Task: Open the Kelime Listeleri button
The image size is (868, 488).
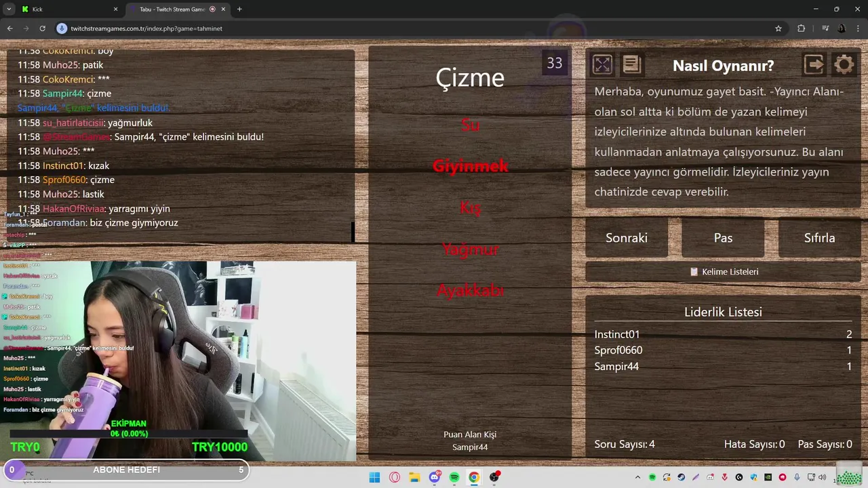Action: click(x=723, y=272)
